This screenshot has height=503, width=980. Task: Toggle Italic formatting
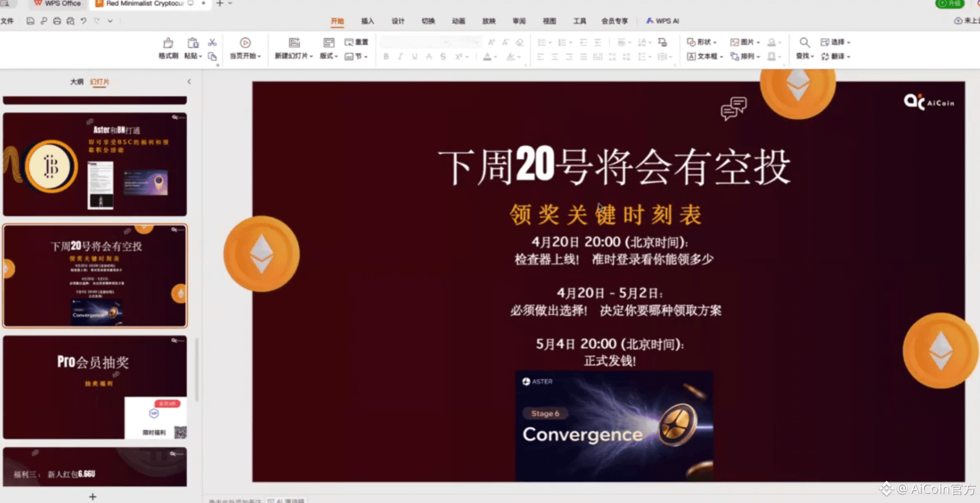400,56
